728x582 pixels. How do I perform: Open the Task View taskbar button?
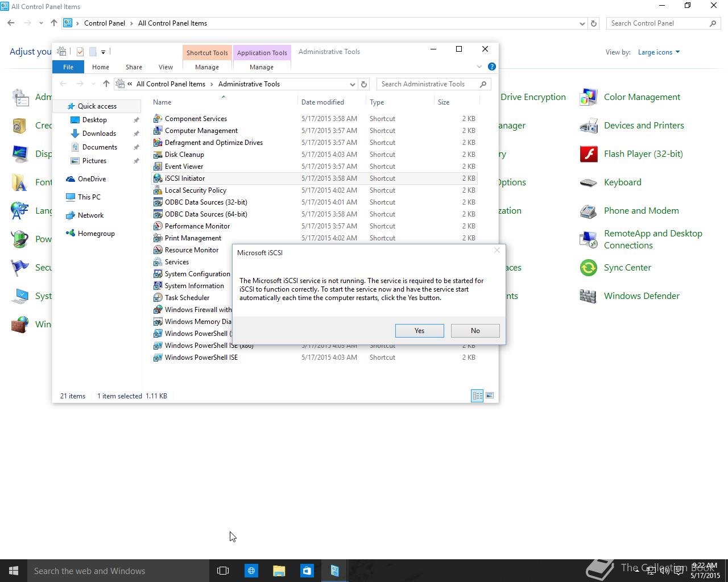pos(223,571)
